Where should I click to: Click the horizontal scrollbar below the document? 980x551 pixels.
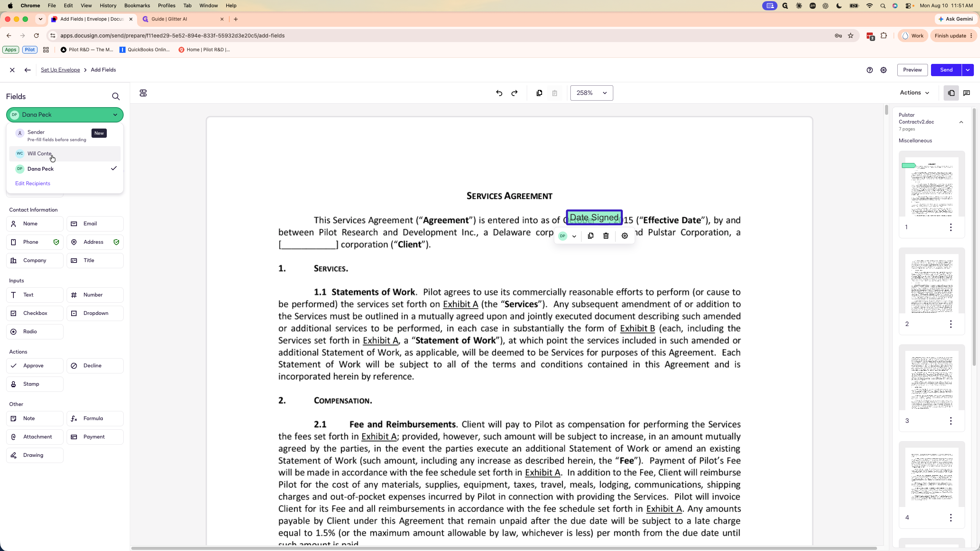pyautogui.click(x=504, y=548)
